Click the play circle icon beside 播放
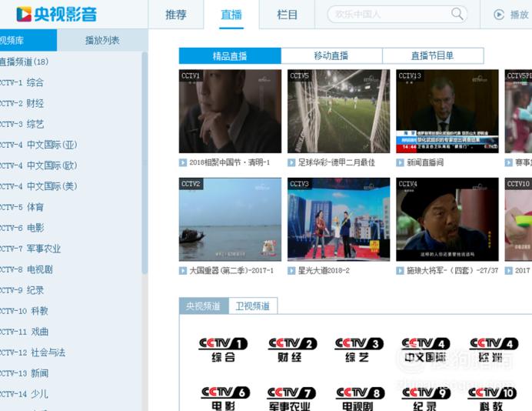The image size is (532, 411). (499, 15)
